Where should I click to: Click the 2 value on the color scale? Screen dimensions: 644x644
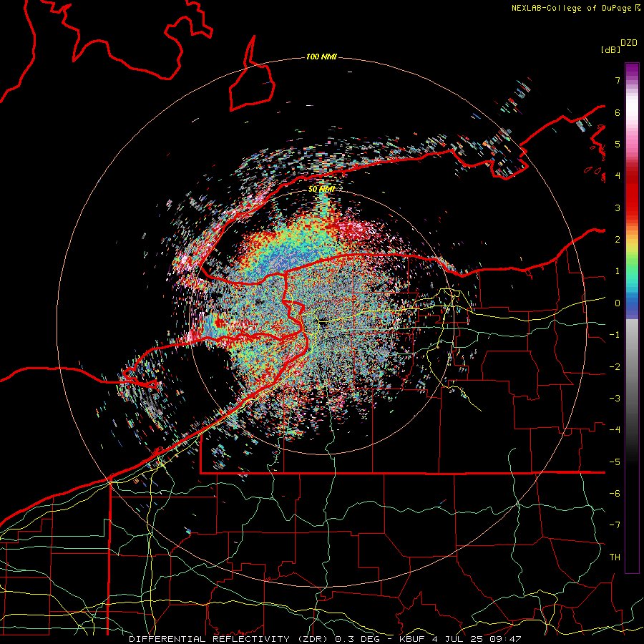tap(618, 240)
